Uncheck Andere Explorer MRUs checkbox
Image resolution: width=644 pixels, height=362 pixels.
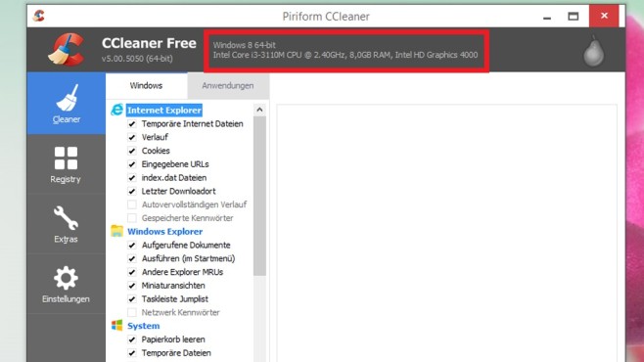tap(132, 273)
